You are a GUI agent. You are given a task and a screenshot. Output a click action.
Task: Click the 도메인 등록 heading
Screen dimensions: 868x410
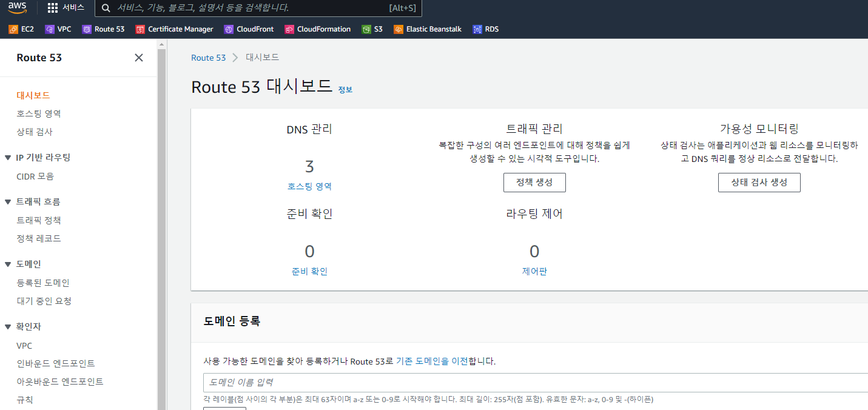pyautogui.click(x=232, y=321)
